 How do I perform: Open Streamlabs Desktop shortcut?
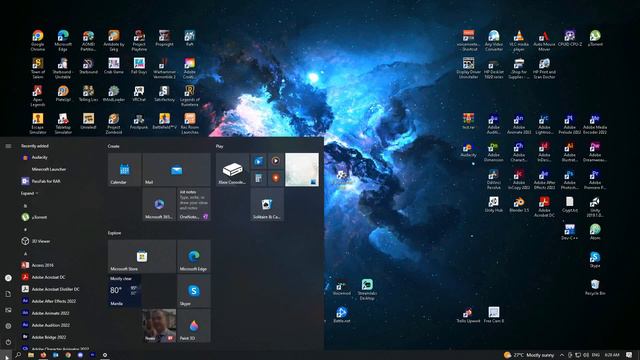point(367,290)
